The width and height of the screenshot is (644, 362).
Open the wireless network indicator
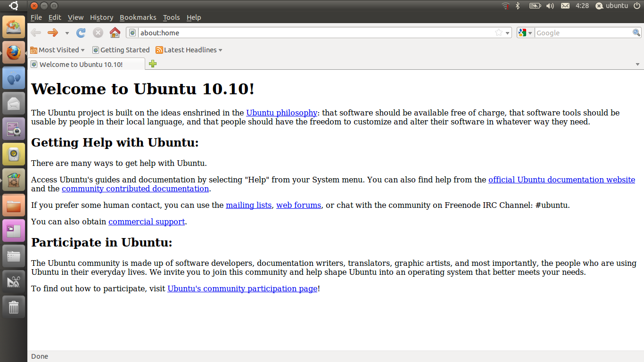pos(506,6)
